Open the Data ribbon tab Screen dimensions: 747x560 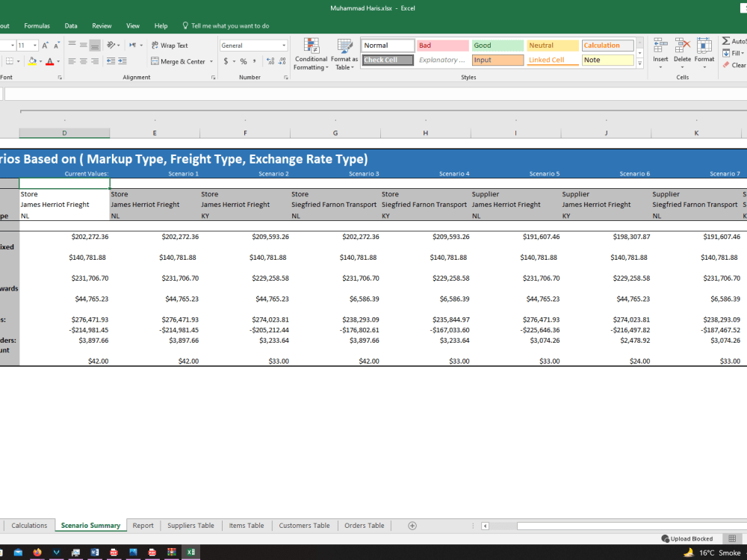tap(71, 25)
